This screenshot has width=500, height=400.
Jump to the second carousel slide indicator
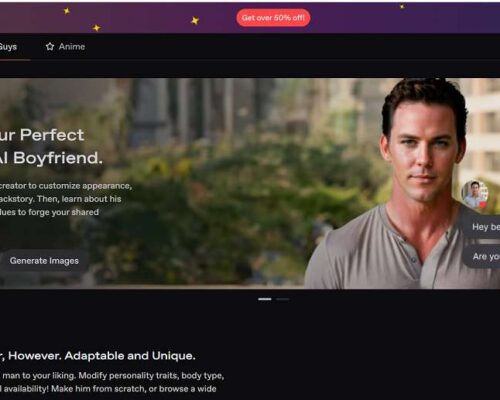pos(282,299)
